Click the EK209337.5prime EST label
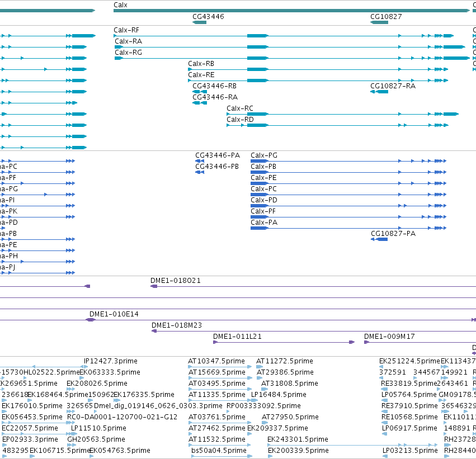The width and height of the screenshot is (476, 459). click(278, 428)
